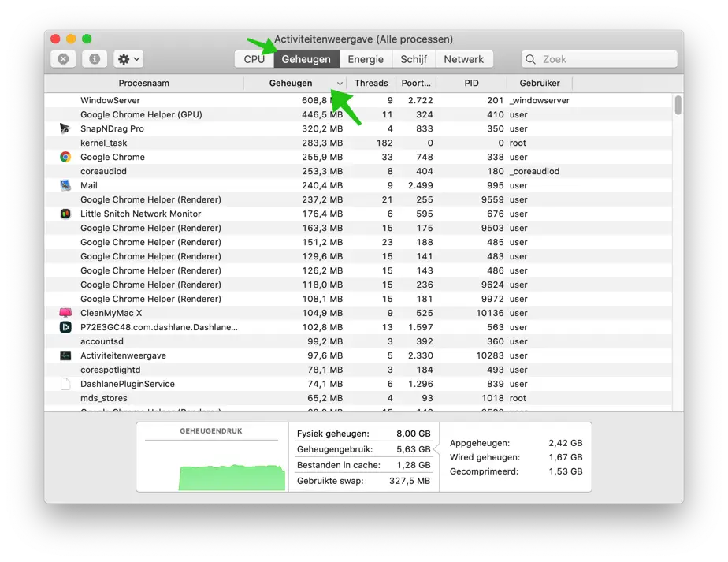This screenshot has width=728, height=562.
Task: Open the process info (i) button
Action: (95, 59)
